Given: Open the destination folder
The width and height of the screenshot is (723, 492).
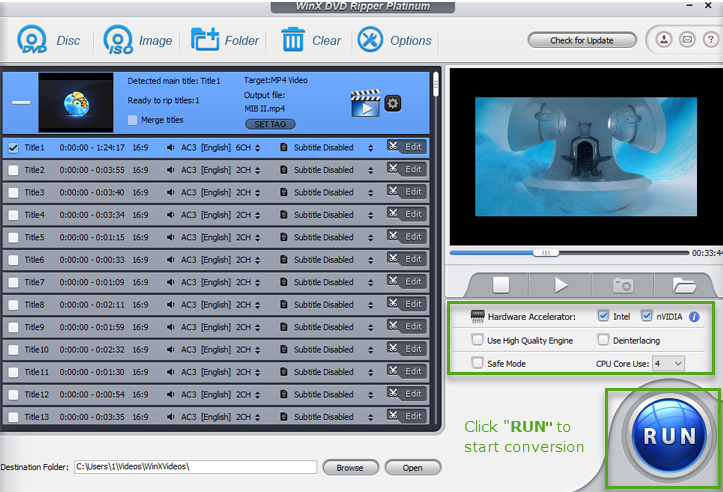Looking at the screenshot, I should point(412,468).
